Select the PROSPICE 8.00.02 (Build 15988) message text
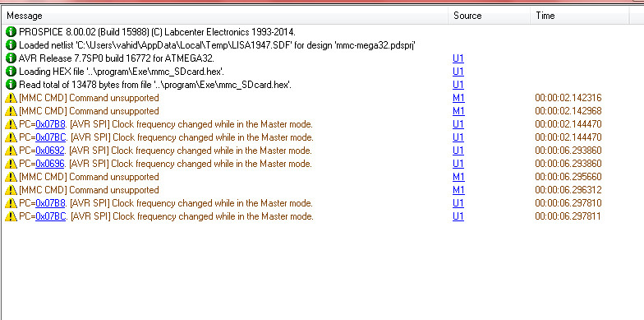Screen dimensions: 644x320 pos(157,32)
